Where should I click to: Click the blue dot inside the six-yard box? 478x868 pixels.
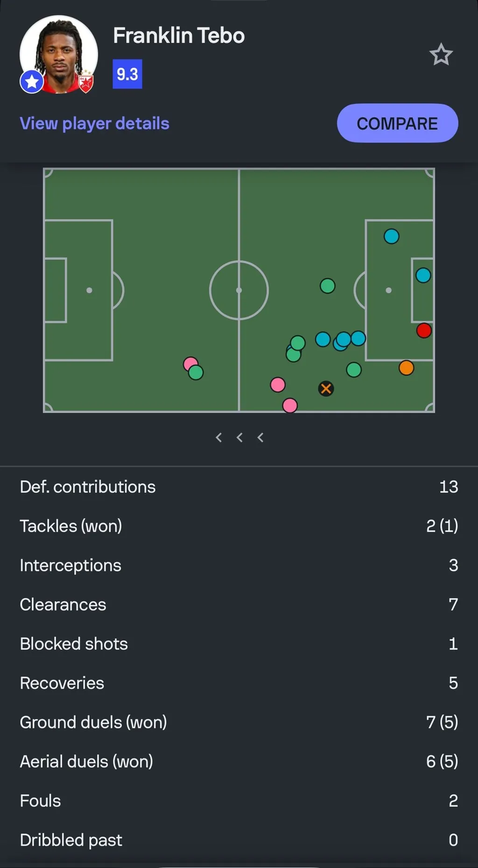(x=423, y=275)
